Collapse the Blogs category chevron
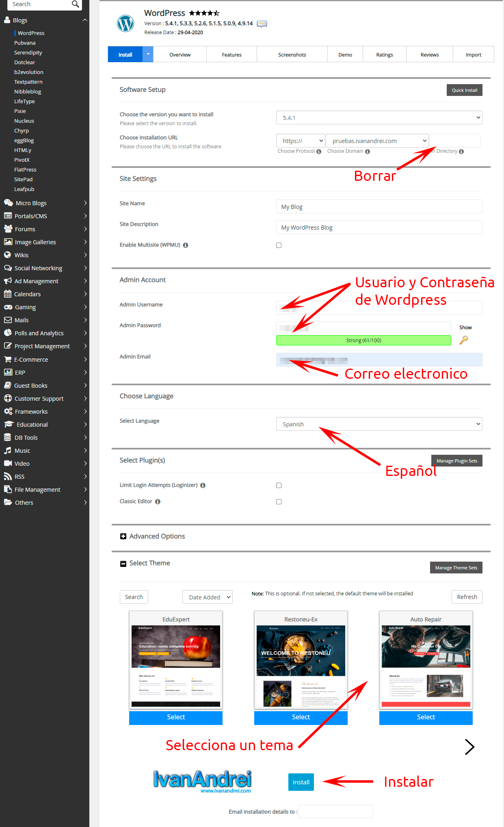 tap(85, 20)
